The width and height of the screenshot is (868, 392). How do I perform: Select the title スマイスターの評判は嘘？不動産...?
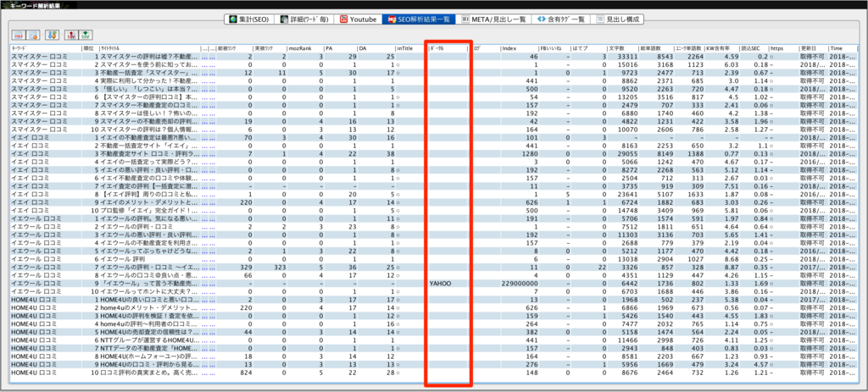pyautogui.click(x=149, y=57)
